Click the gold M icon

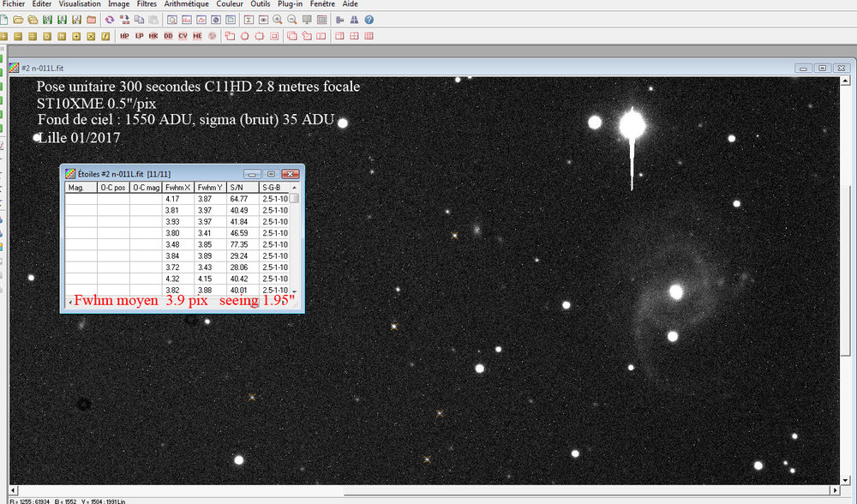tap(62, 36)
